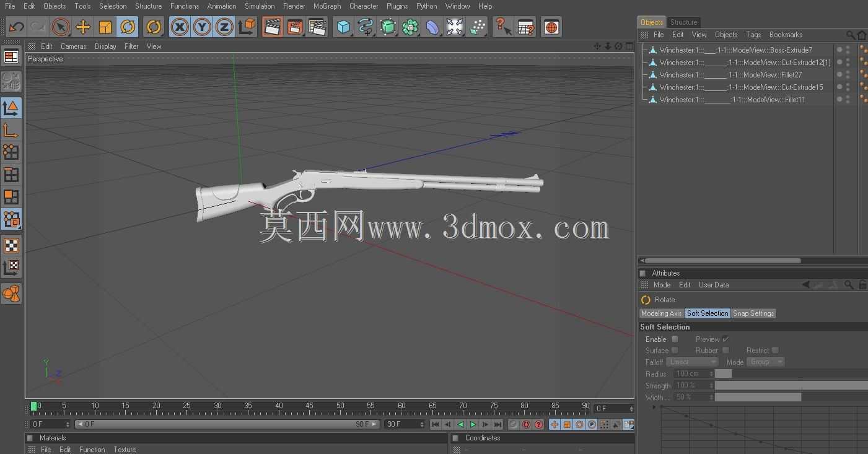
Task: Open the scene/light objects icon
Action: (455, 27)
